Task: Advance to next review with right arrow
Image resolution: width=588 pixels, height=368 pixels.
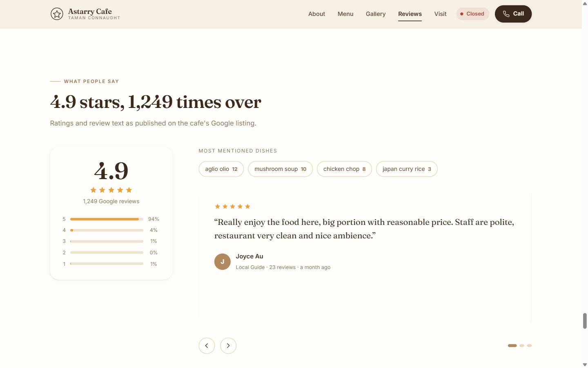Action: tap(228, 346)
